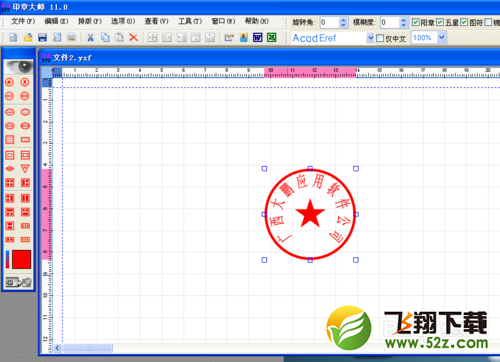500x362 pixels.
Task: Click the New document icon
Action: click(13, 38)
